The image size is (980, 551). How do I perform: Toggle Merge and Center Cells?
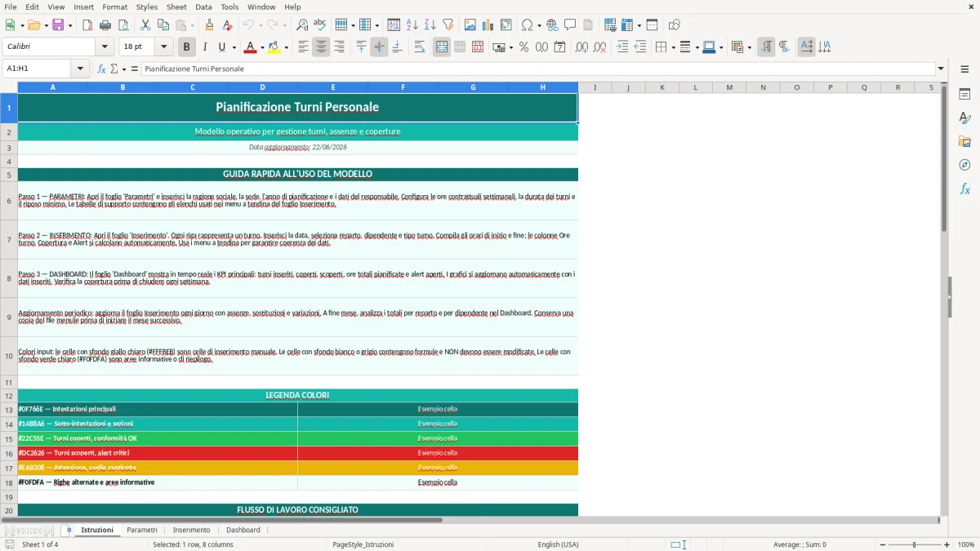pos(442,47)
